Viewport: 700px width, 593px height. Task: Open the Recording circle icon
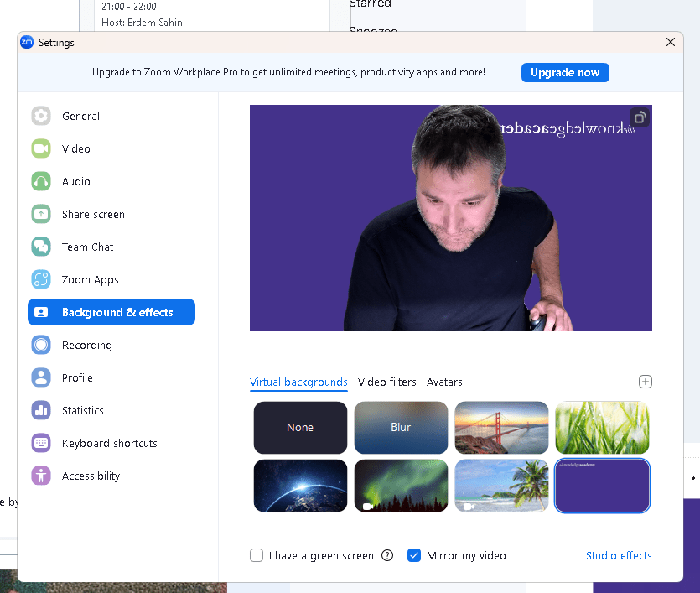pyautogui.click(x=41, y=345)
